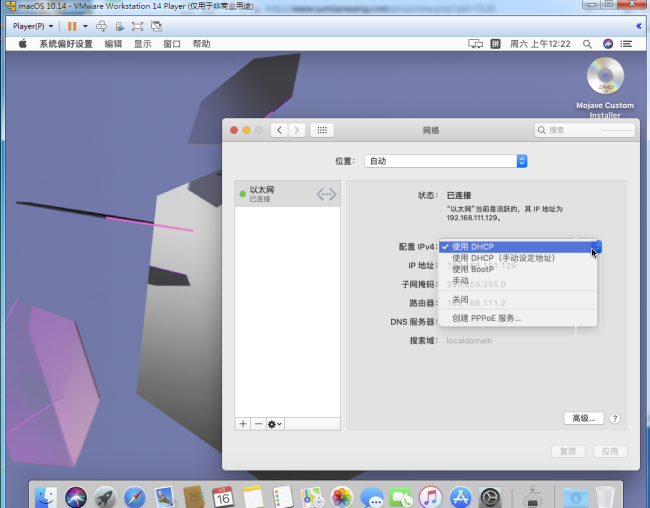The image size is (650, 508).
Task: Click VMware full screen toolbar icon
Action: click(137, 26)
